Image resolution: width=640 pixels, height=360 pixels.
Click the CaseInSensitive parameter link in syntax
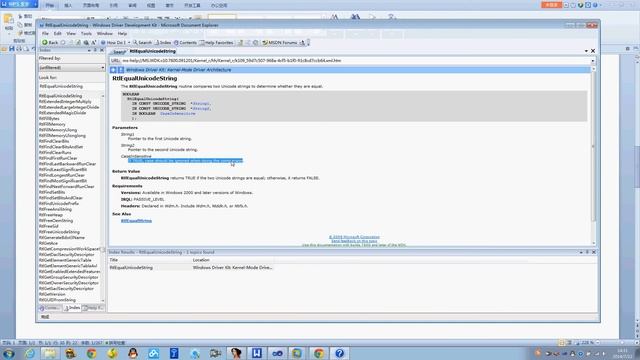tap(178, 113)
